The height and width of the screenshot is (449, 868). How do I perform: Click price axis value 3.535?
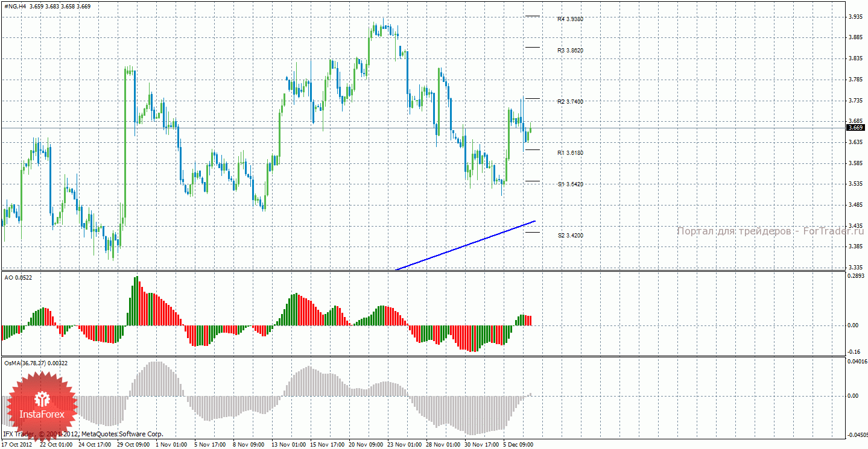(x=855, y=184)
